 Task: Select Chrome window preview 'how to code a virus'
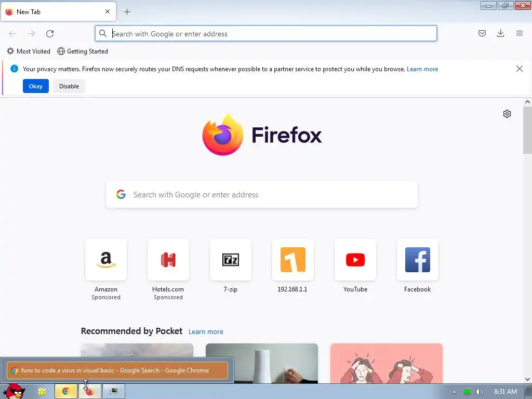[117, 370]
